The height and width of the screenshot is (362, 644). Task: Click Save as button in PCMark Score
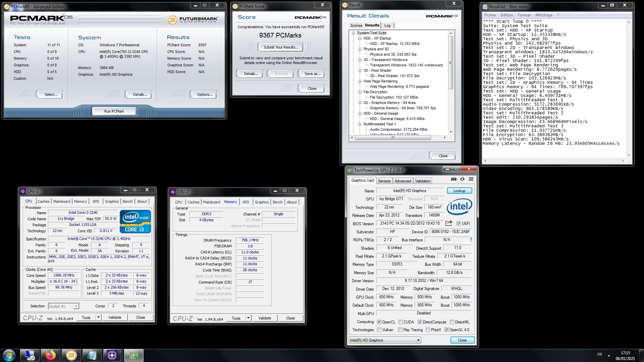point(312,74)
